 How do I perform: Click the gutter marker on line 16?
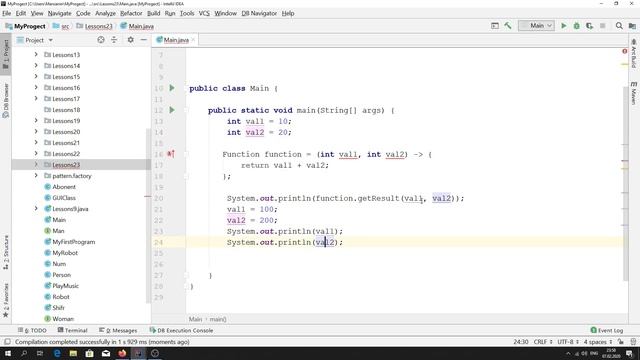[171, 154]
